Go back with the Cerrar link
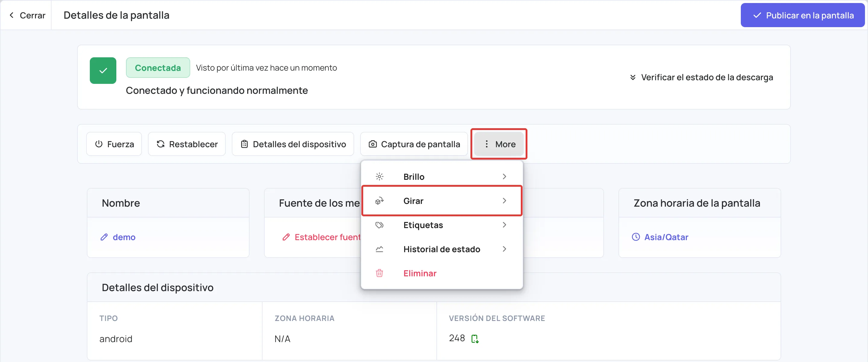The height and width of the screenshot is (362, 868). pos(27,15)
